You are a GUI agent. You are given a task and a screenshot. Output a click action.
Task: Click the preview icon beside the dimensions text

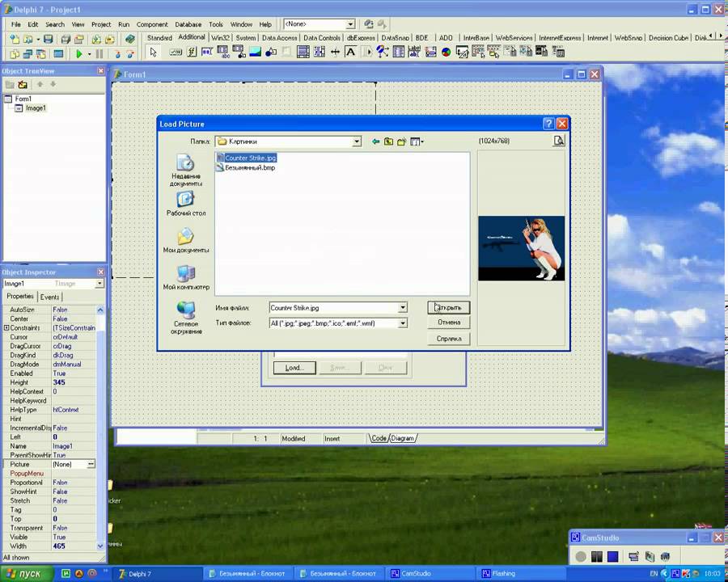coord(559,141)
